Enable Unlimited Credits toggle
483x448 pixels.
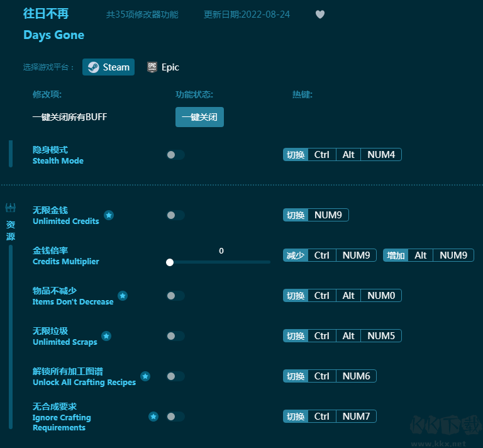click(175, 215)
